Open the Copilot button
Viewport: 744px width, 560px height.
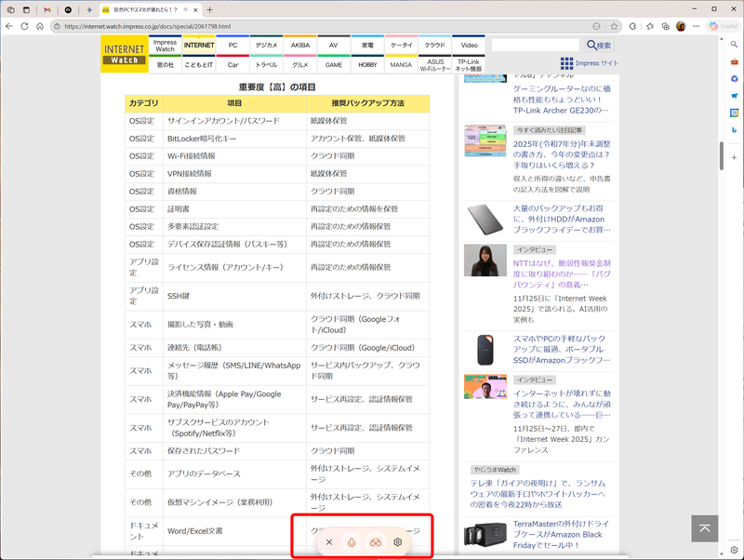pyautogui.click(x=724, y=26)
